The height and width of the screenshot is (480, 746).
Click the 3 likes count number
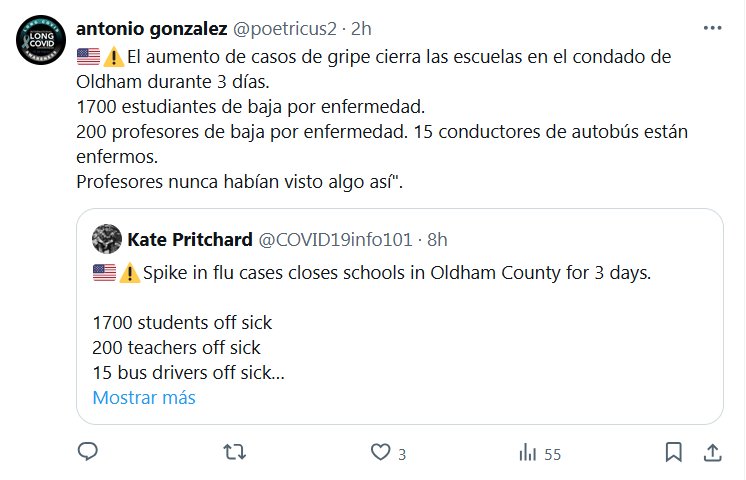[x=401, y=454]
